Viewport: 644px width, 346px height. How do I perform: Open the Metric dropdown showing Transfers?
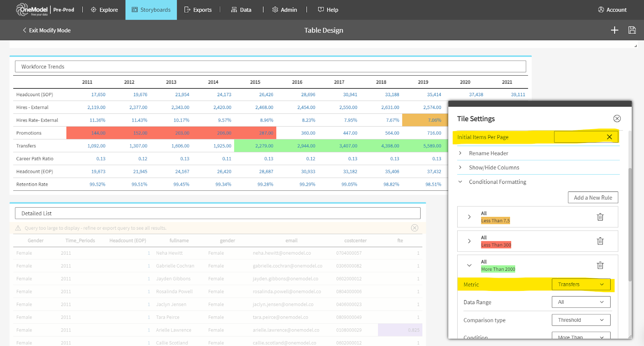click(581, 284)
